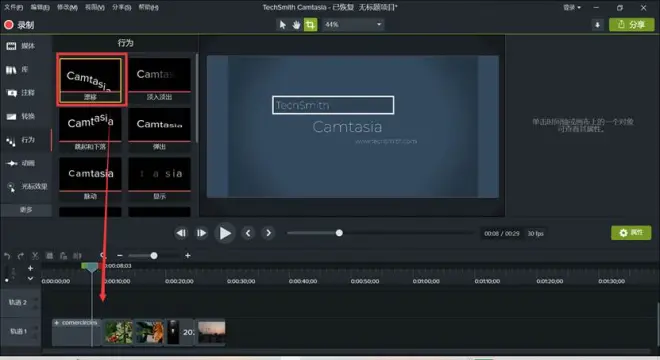Zoom out timeline with minus icon
The width and height of the screenshot is (660, 360).
(x=120, y=255)
